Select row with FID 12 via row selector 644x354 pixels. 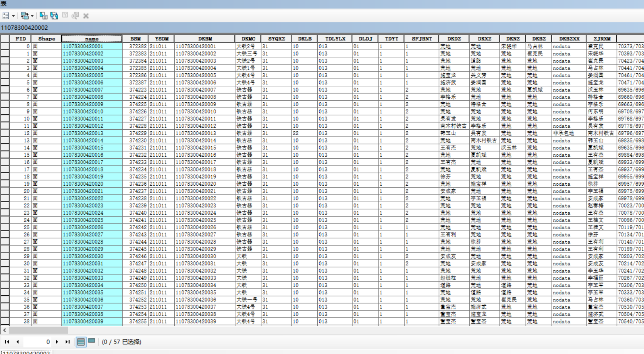[5, 133]
